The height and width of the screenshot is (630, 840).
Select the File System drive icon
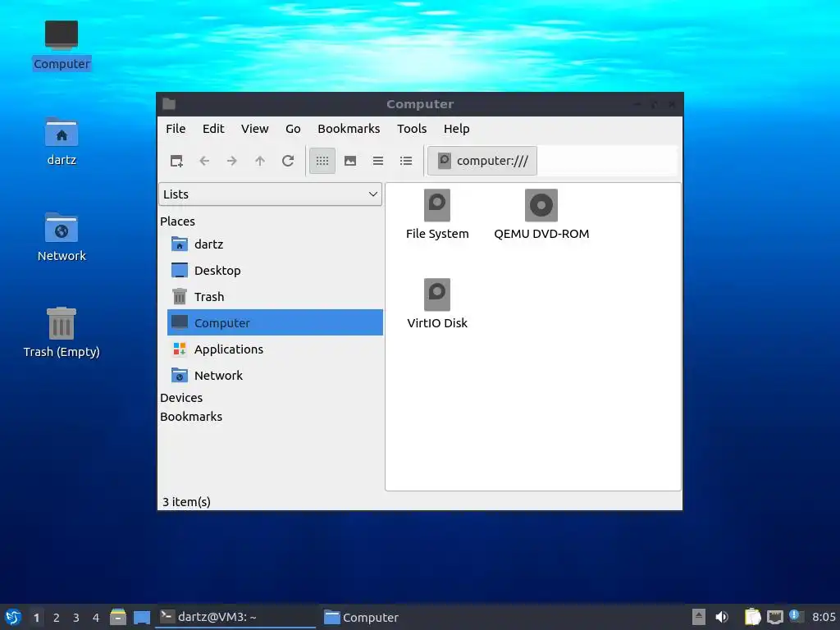point(437,206)
